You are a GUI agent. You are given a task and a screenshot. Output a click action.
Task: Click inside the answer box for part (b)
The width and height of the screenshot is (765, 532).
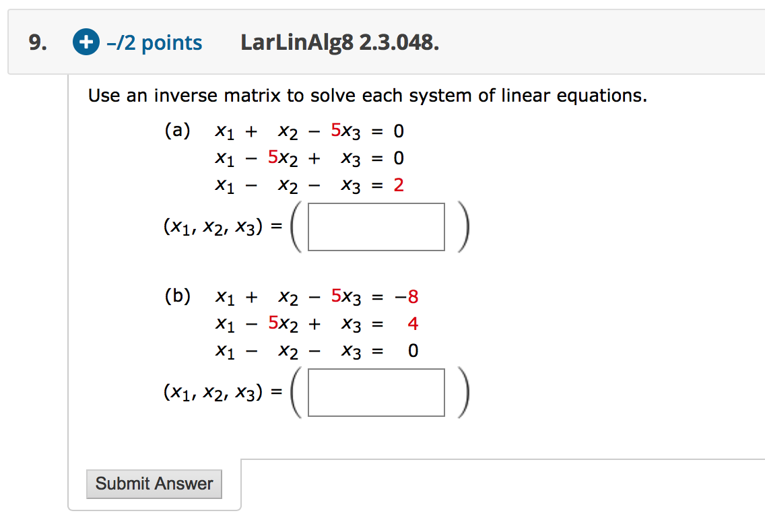(376, 393)
